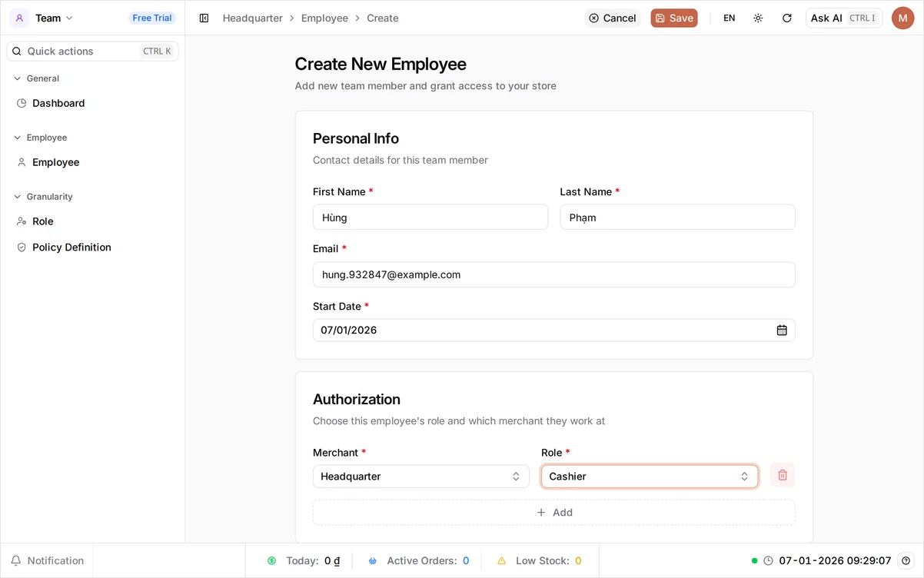The image size is (924, 578).
Task: Delete the Headquarter authorization row
Action: 783,475
